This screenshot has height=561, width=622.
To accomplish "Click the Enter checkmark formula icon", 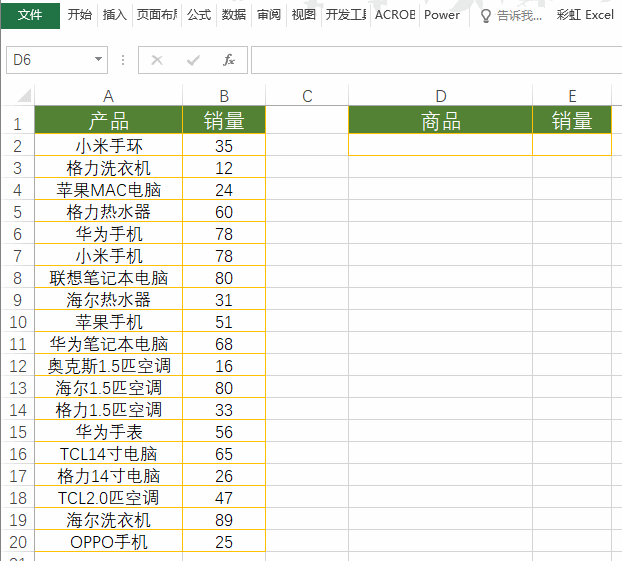I will coord(193,60).
